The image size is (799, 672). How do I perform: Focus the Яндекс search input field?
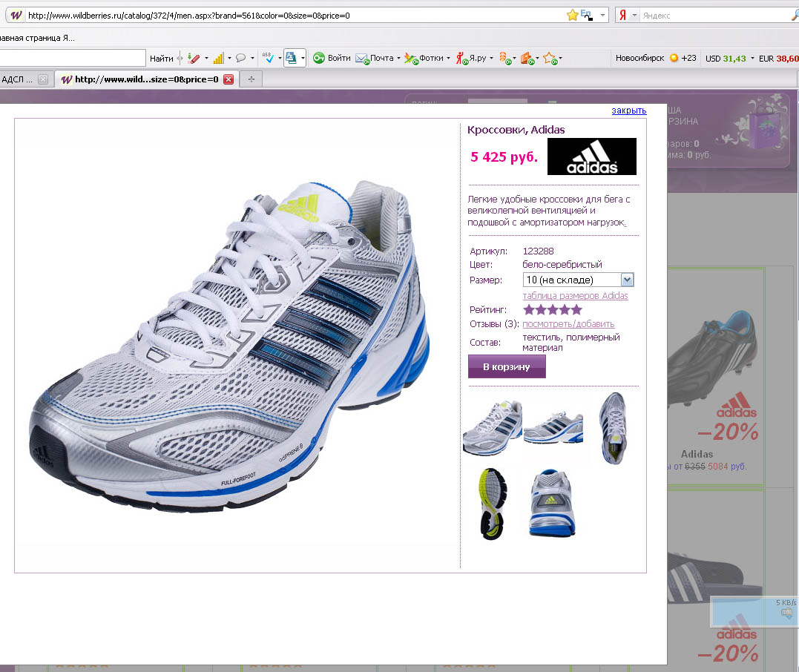(x=715, y=16)
